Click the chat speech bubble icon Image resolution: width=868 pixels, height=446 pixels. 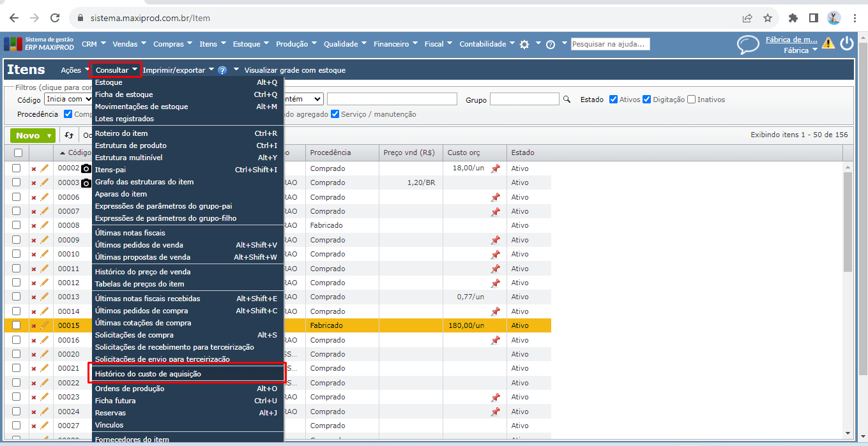click(748, 44)
